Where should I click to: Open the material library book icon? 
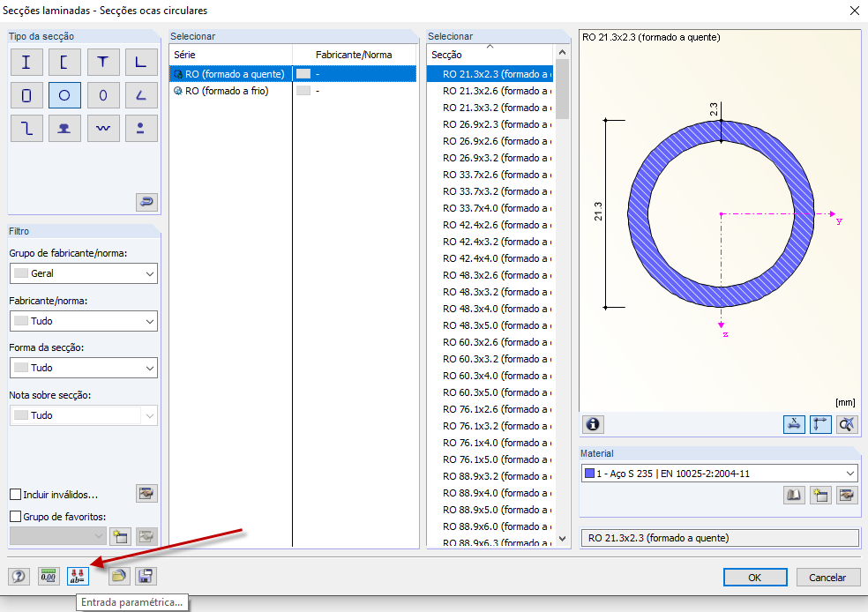794,495
